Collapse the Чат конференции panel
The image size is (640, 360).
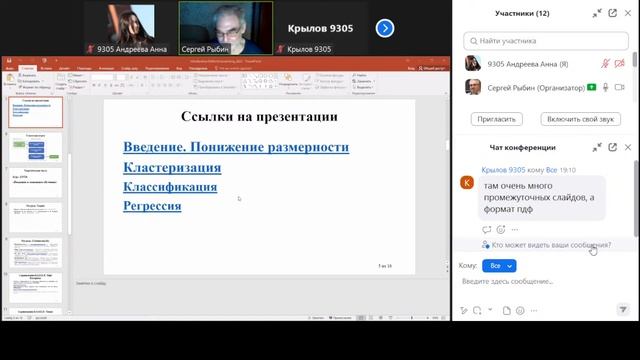point(597,147)
